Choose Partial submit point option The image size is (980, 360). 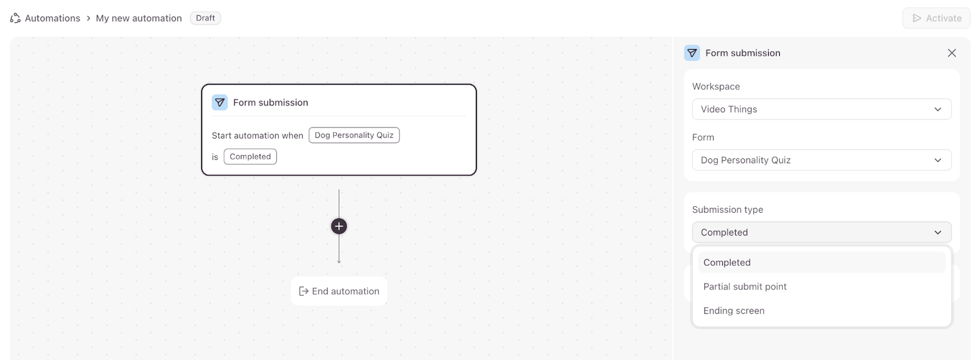(745, 286)
